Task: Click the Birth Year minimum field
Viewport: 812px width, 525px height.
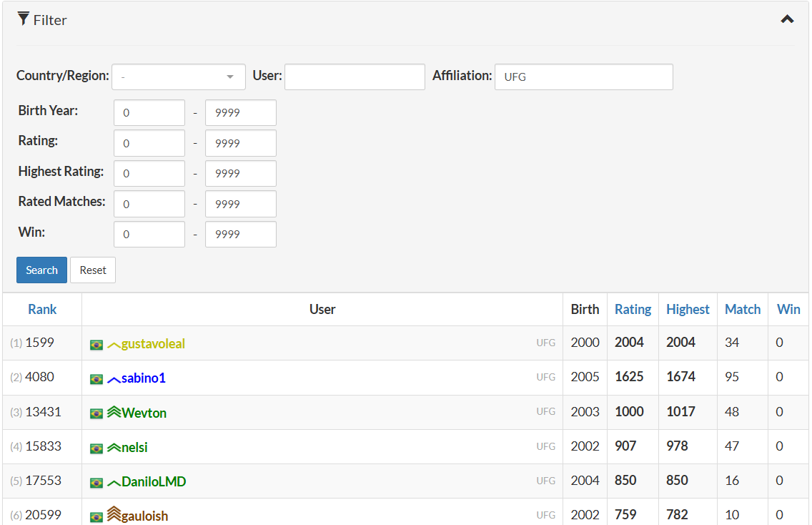Action: [x=149, y=113]
